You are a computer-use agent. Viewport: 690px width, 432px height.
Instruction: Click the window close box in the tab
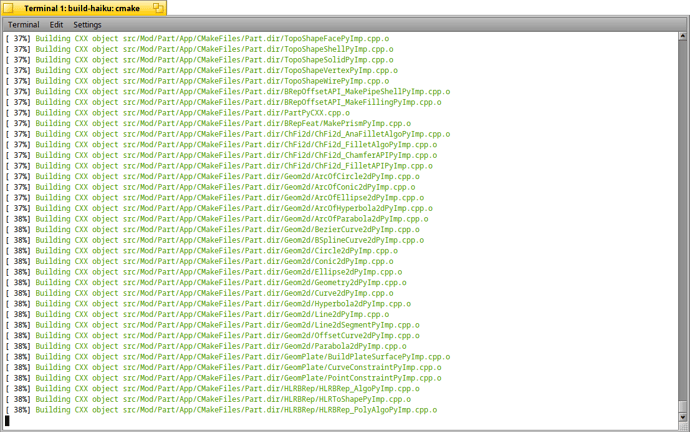[8, 8]
